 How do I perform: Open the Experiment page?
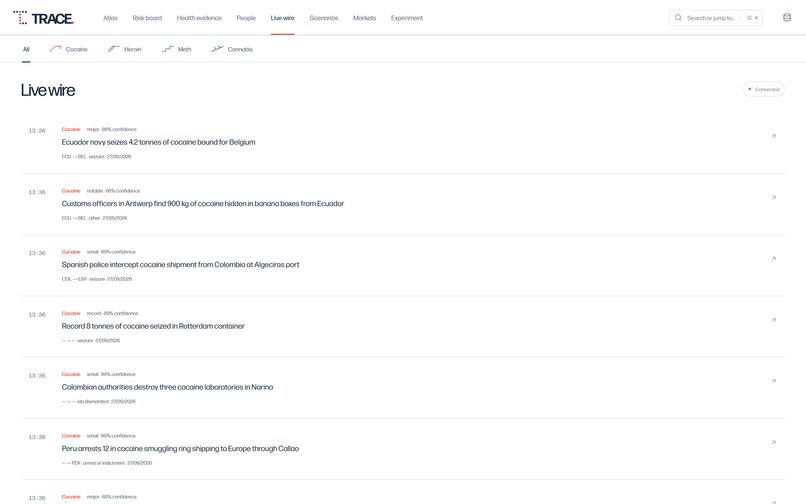coord(407,18)
